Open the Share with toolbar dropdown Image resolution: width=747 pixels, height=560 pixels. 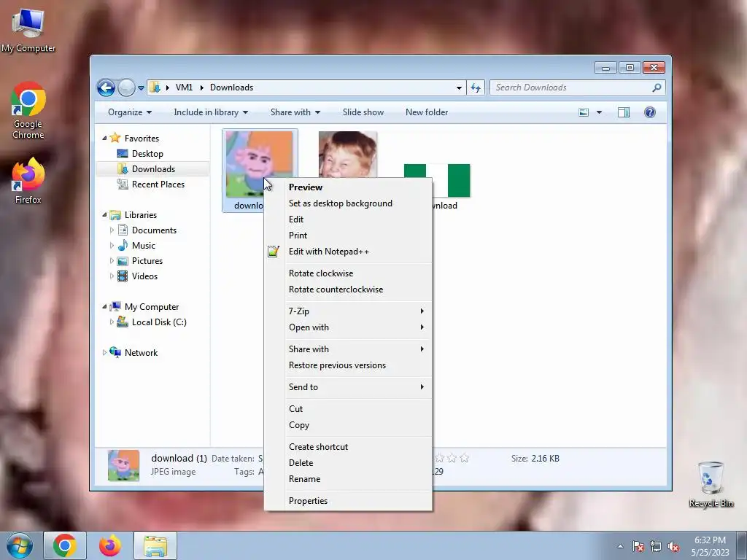295,112
